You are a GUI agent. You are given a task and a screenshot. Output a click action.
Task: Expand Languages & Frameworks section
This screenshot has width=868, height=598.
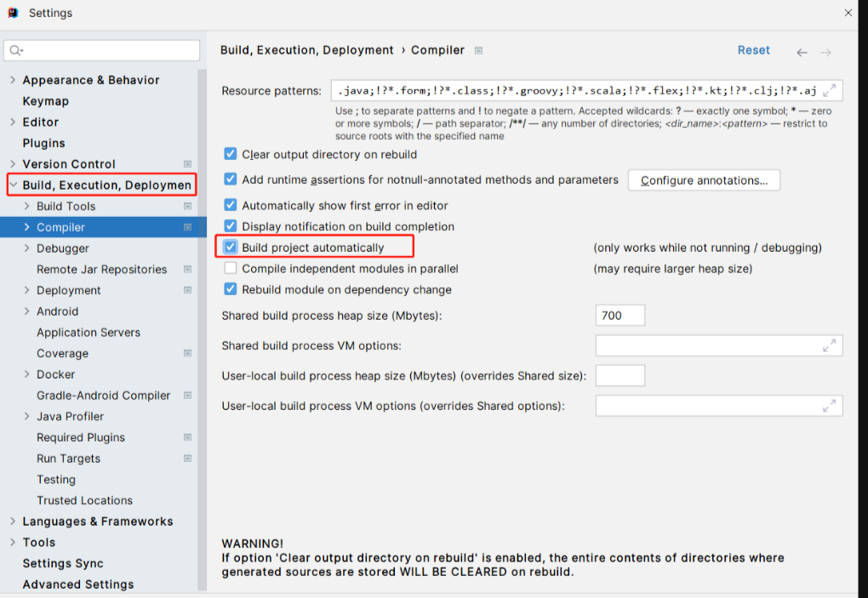[12, 521]
